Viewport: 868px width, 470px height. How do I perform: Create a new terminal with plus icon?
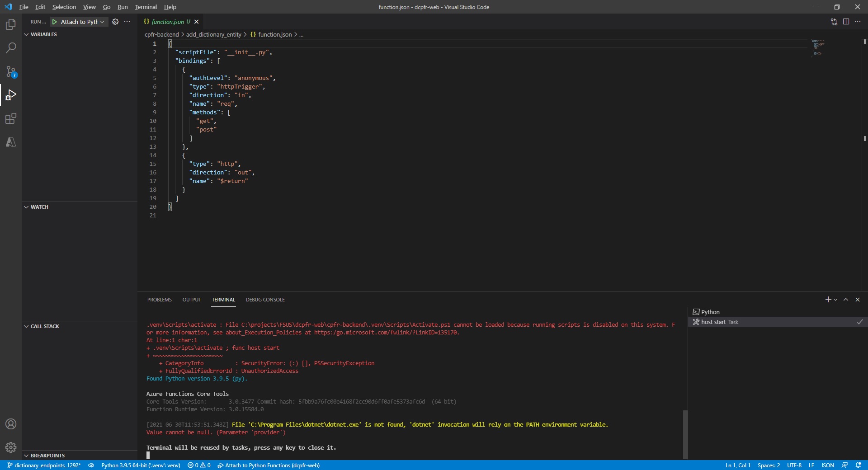(x=828, y=300)
